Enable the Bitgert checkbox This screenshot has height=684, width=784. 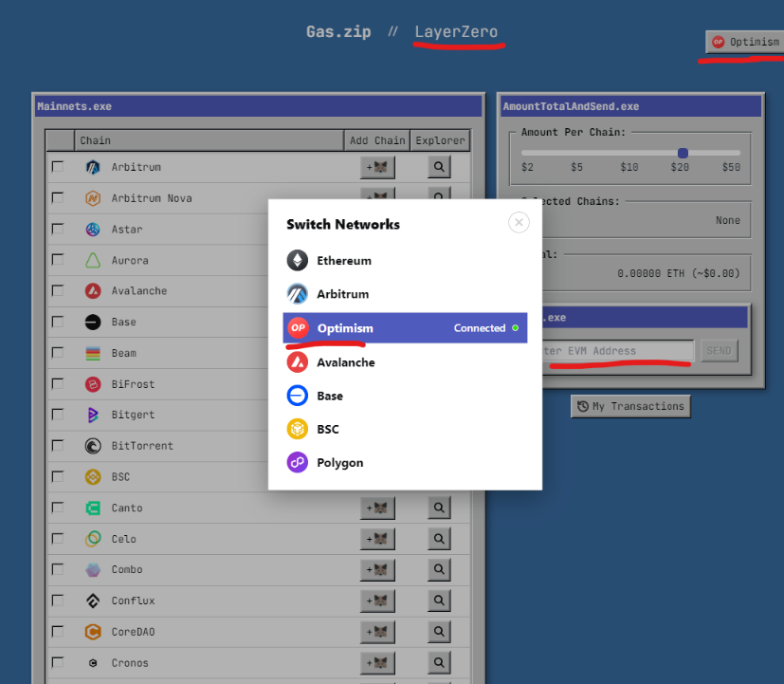(58, 415)
